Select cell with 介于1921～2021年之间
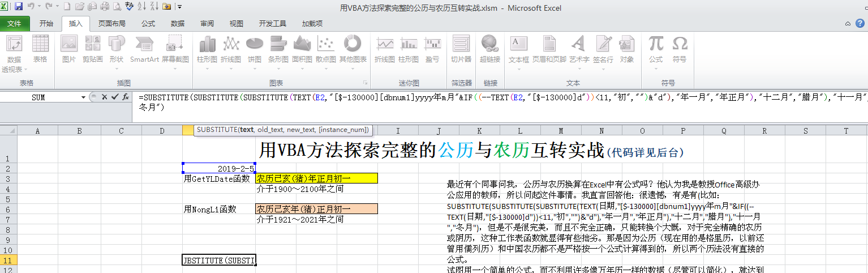Screen dimensions: 868x273 (x=300, y=219)
